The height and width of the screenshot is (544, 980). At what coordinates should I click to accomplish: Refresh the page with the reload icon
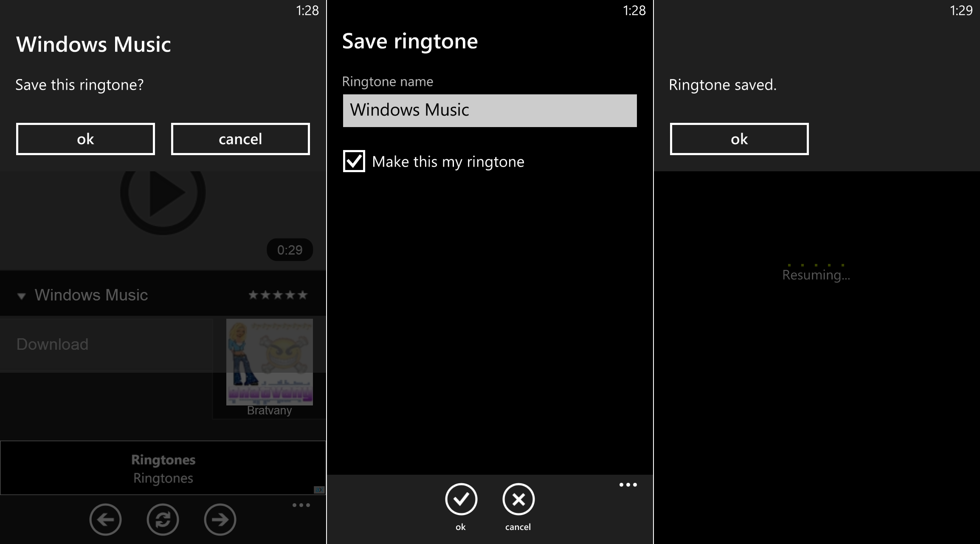click(163, 519)
